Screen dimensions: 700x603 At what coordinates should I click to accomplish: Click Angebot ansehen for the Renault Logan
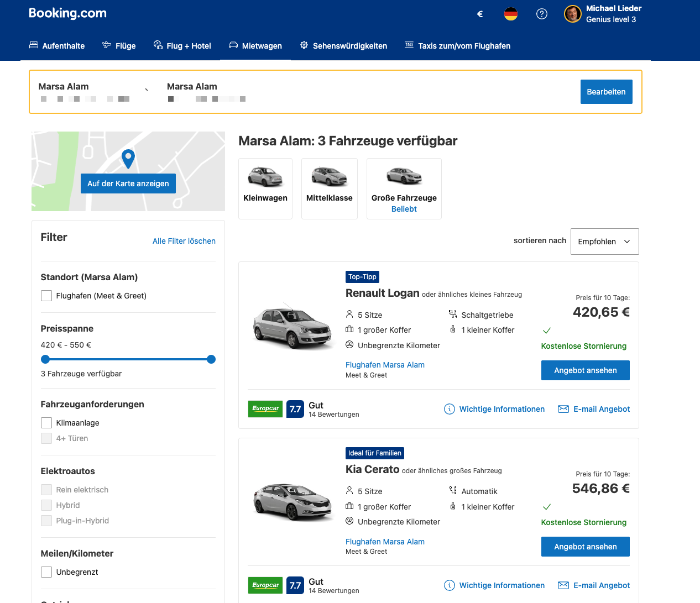[585, 370]
